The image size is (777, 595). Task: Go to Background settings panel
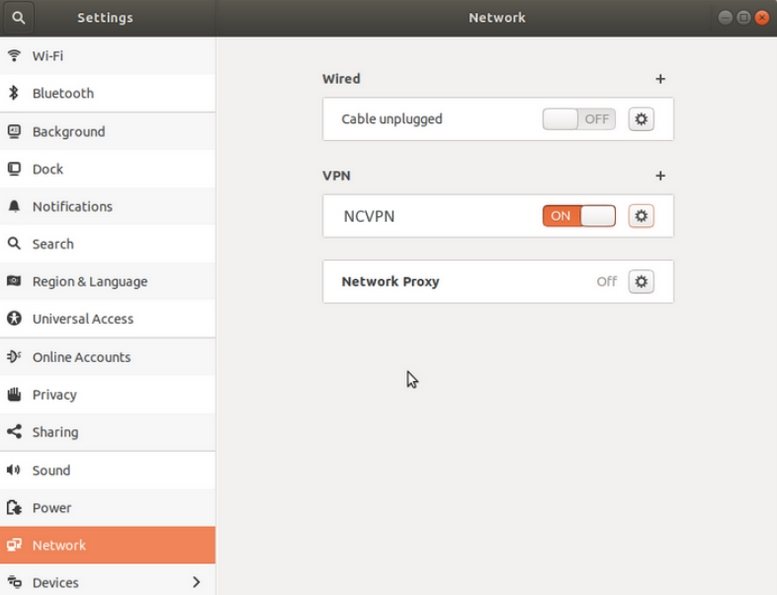[108, 131]
